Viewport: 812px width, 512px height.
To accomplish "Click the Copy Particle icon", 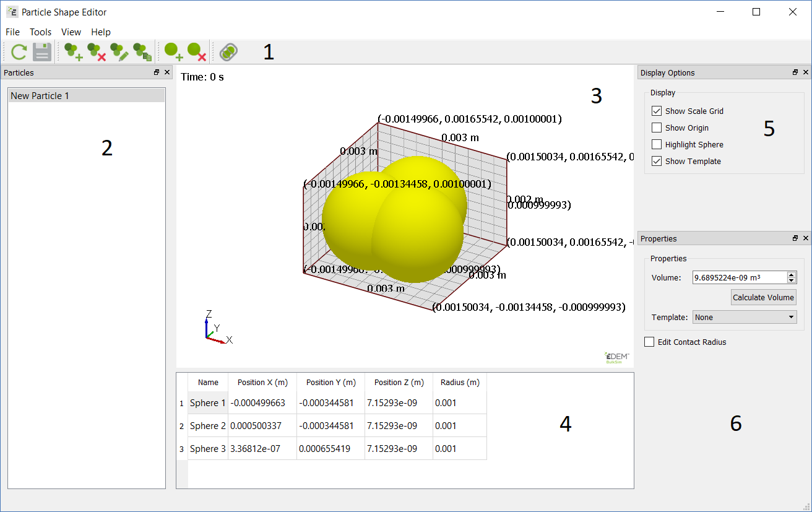I will pos(141,52).
